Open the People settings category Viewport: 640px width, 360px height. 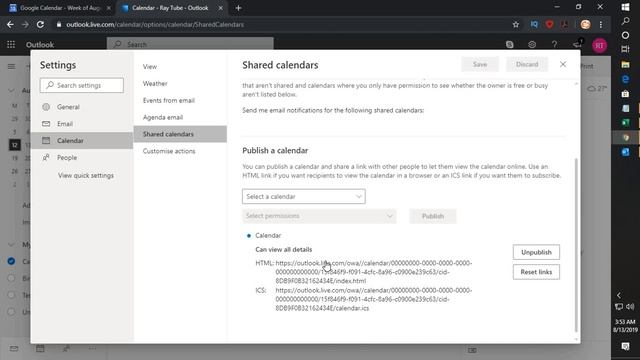pos(82,158)
